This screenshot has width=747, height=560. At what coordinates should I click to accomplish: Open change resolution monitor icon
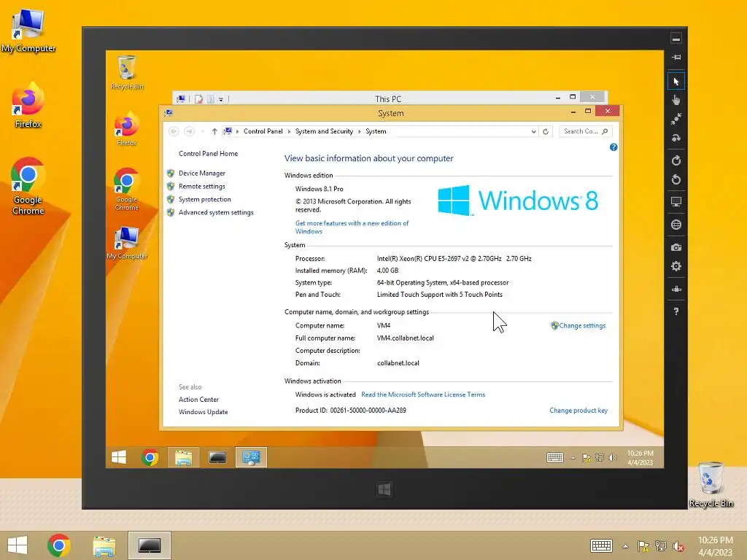click(x=676, y=202)
